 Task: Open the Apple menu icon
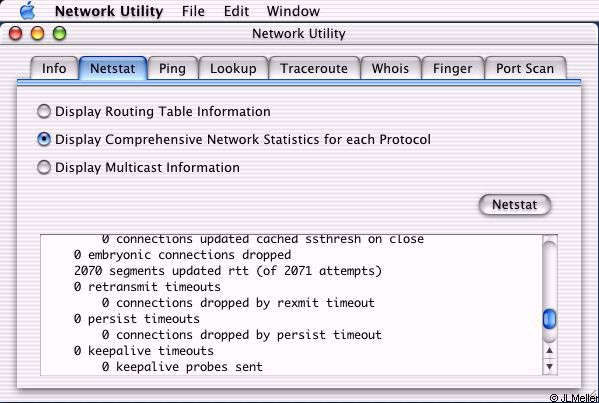(x=28, y=10)
